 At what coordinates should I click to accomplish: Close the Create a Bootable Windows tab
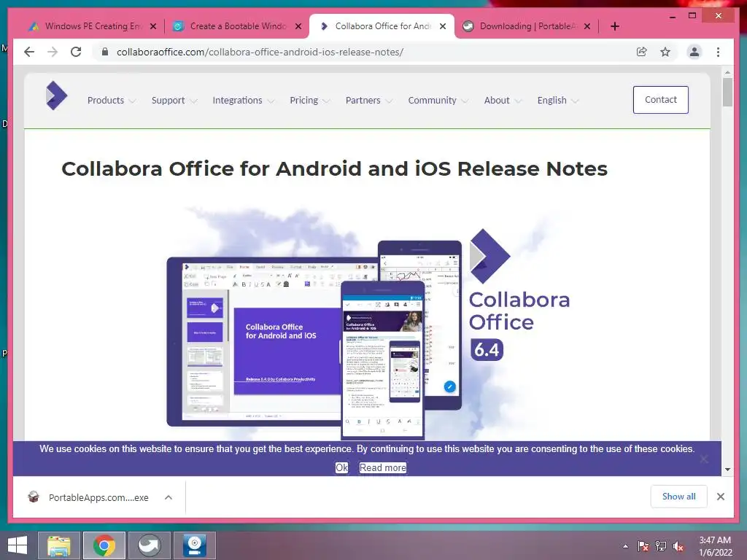click(298, 26)
